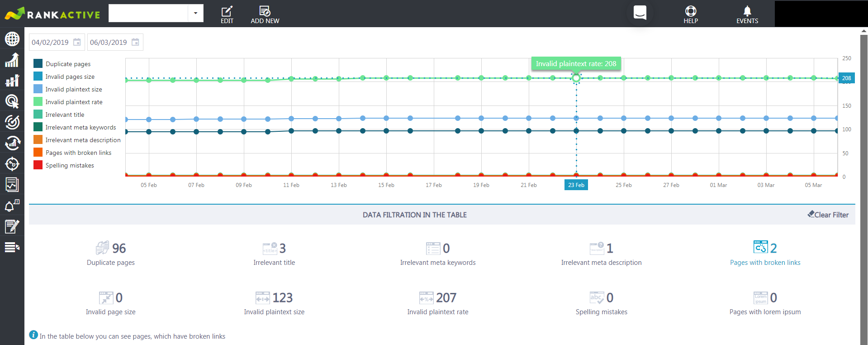Filter table by Irrelevant meta description (1)
This screenshot has width=868, height=345.
602,254
